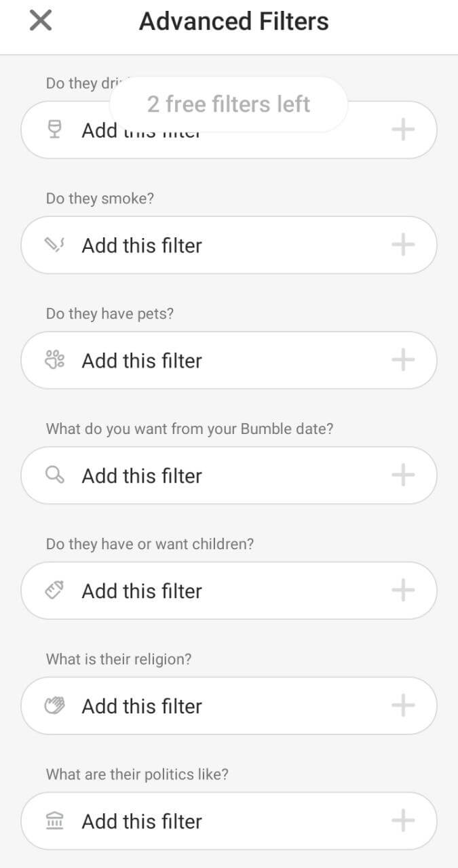
Task: Add this filter for politics question
Action: pyautogui.click(x=142, y=822)
